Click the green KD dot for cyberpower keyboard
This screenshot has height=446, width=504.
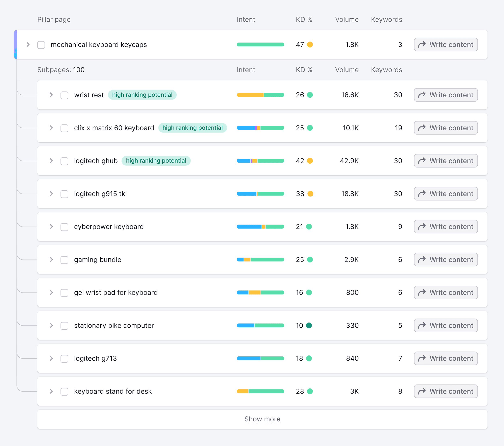[309, 227]
